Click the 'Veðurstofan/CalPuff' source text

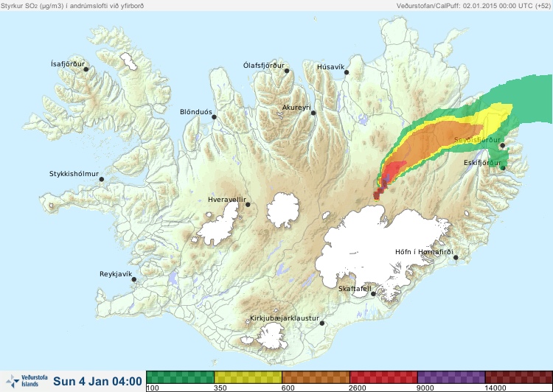tap(428, 6)
